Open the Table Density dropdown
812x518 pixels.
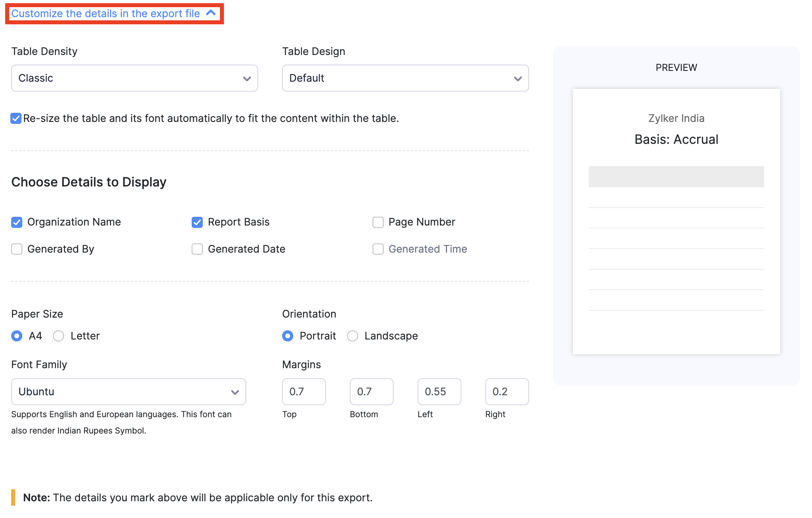(134, 78)
